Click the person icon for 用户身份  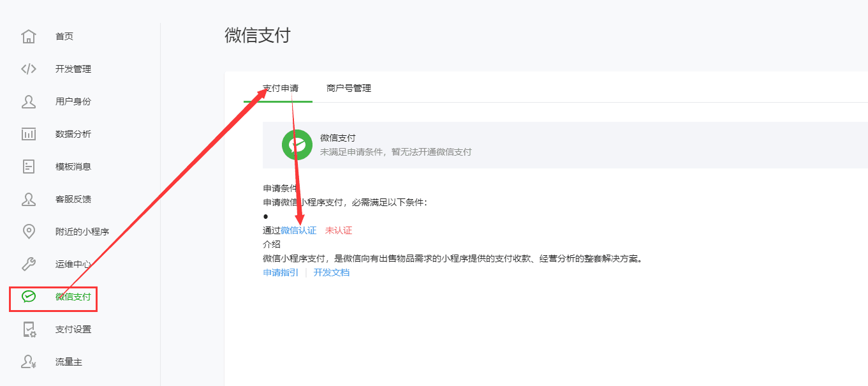tap(29, 101)
